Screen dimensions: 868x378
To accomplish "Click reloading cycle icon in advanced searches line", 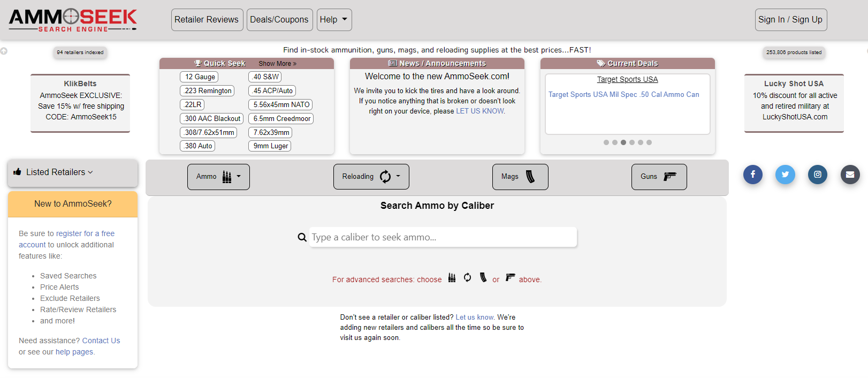I will click(x=468, y=277).
